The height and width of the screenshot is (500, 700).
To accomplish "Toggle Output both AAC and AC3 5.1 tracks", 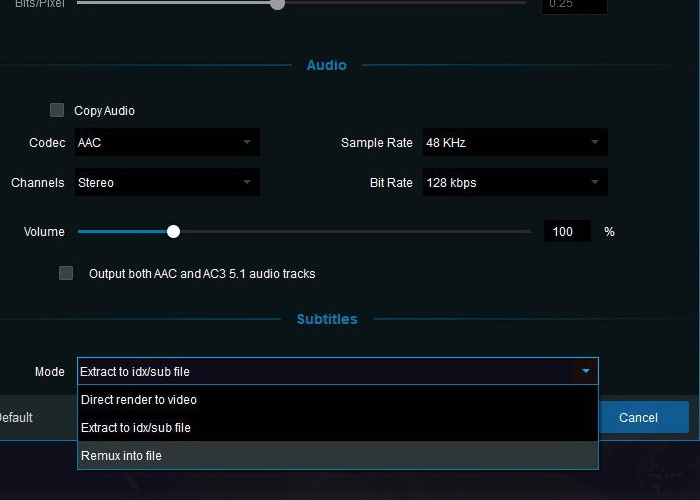I will point(66,273).
